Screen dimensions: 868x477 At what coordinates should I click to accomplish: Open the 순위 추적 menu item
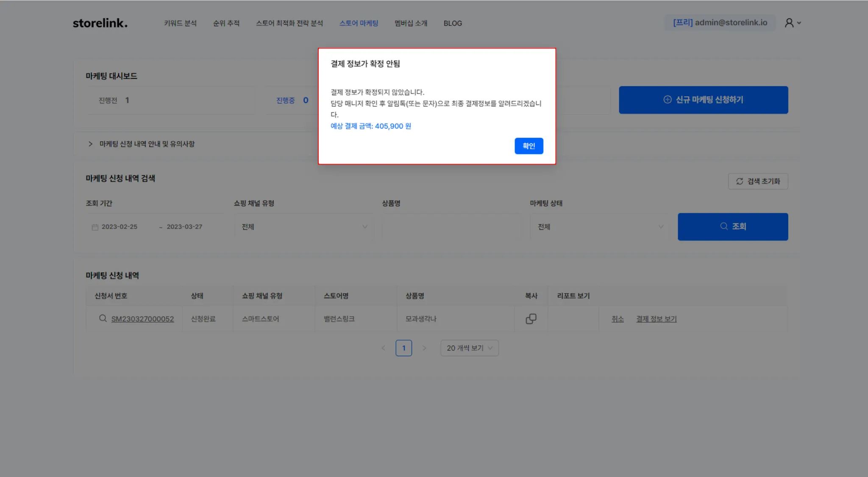(226, 23)
